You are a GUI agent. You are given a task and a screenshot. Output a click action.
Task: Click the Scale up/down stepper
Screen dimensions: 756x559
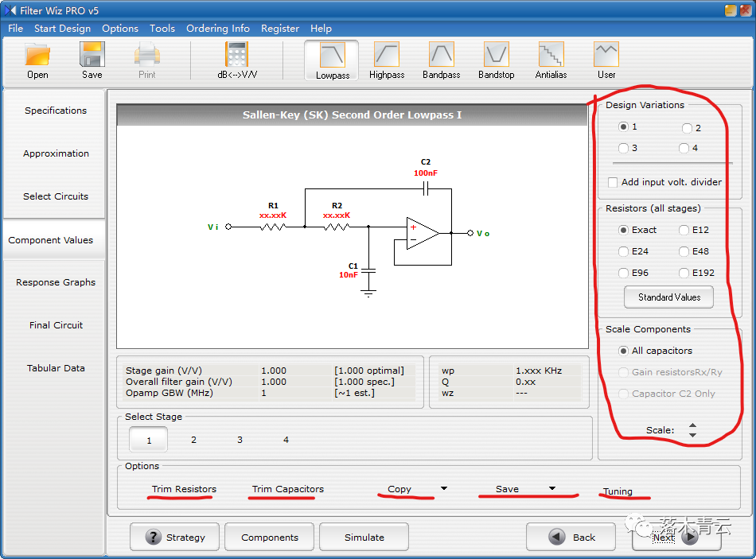click(x=692, y=430)
